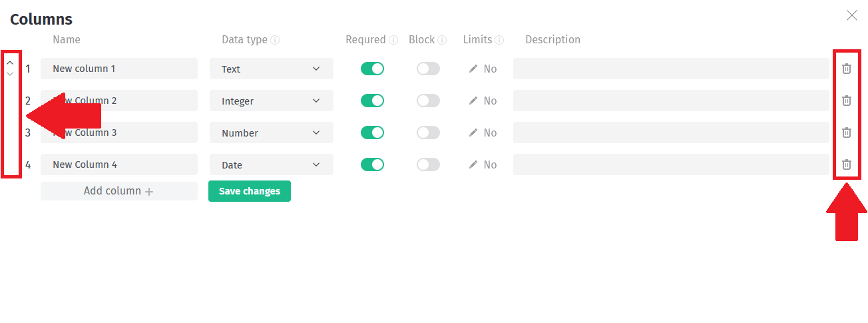Delete New column 1 with trash icon

coord(847,69)
